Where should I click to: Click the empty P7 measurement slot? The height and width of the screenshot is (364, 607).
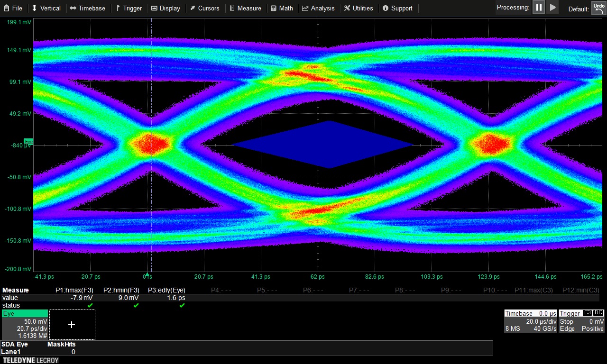(359, 290)
